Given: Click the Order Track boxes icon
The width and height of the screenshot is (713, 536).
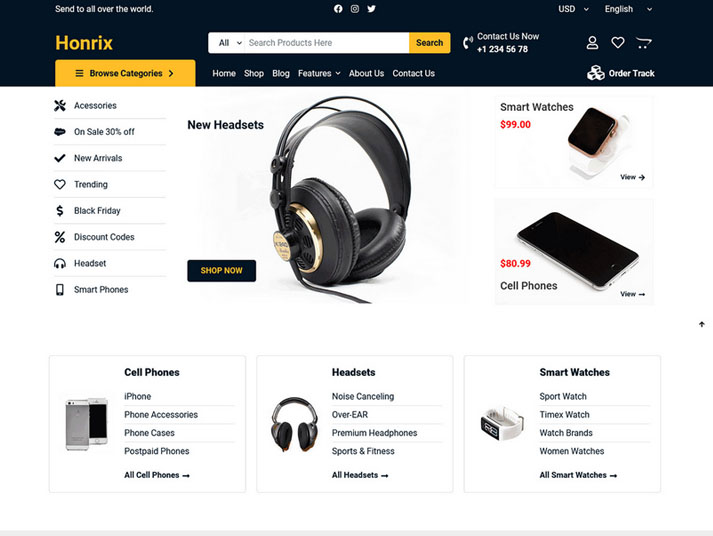Looking at the screenshot, I should 596,73.
